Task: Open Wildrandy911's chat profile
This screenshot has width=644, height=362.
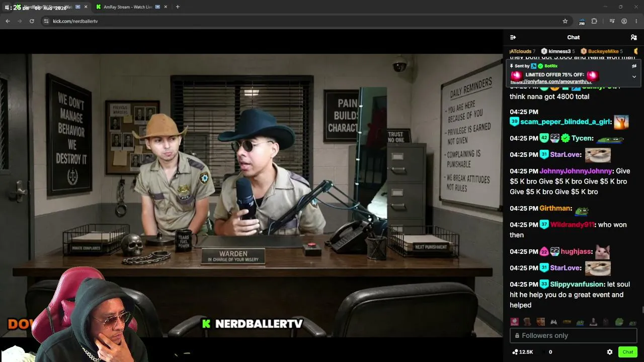Action: click(x=573, y=225)
